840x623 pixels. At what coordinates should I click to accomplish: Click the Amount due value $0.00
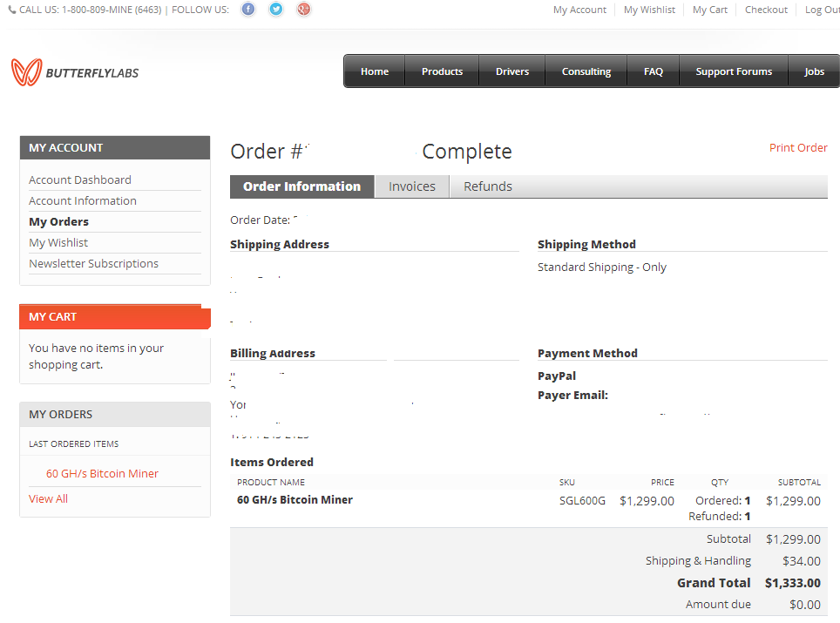coord(805,604)
